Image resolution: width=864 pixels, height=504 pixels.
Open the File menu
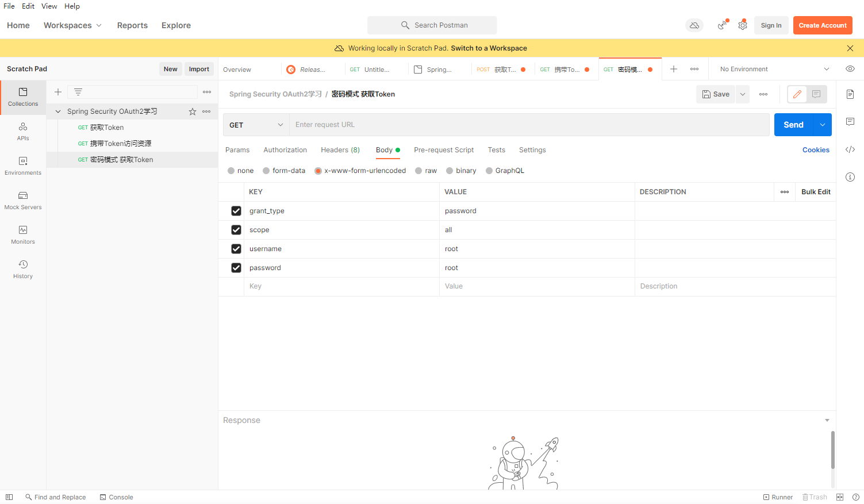(9, 6)
